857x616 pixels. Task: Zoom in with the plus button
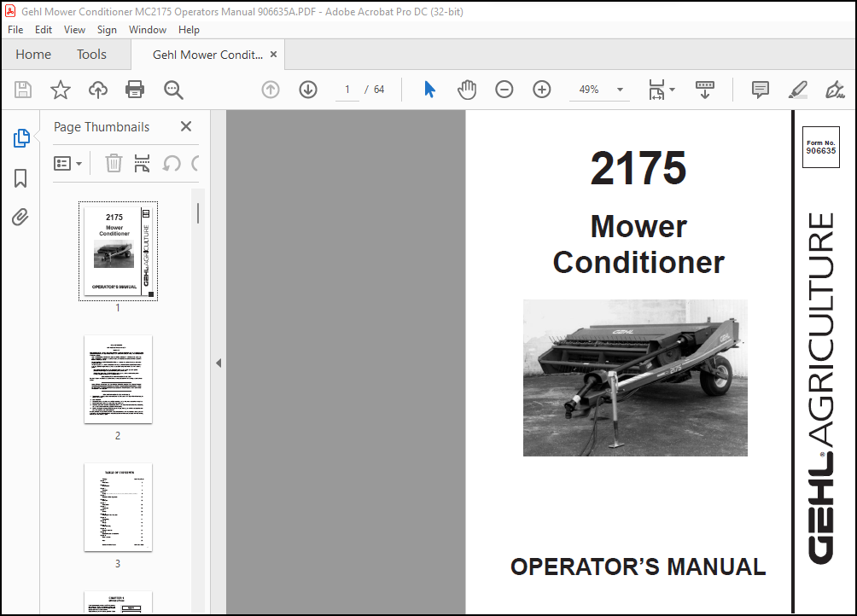click(x=542, y=90)
